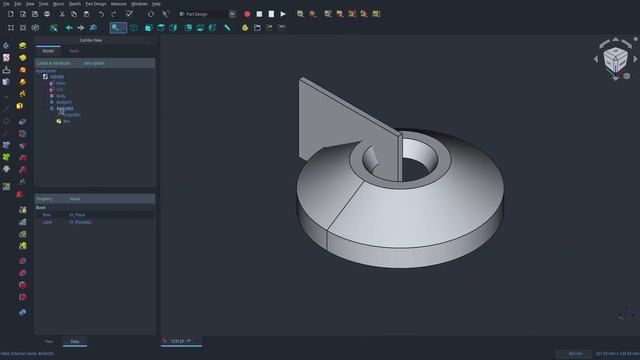
Task: Click the Refresh recompute icon
Action: point(151,14)
